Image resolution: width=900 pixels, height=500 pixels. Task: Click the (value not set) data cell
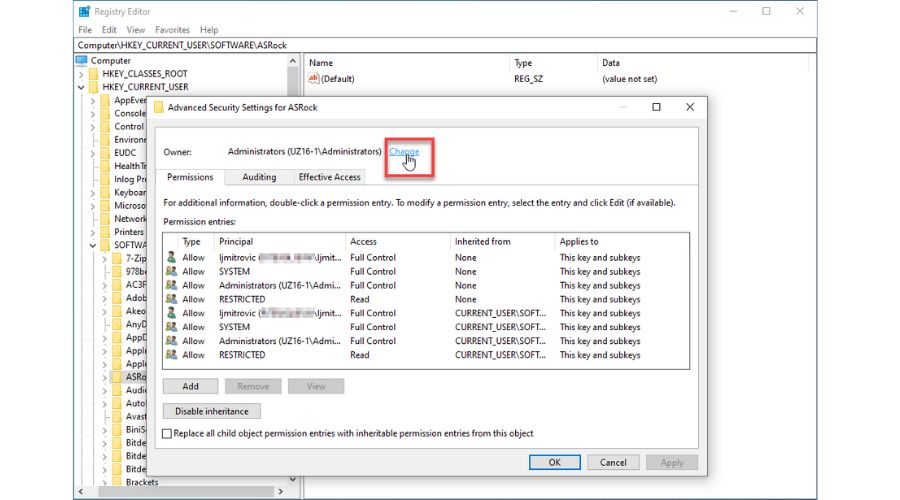coord(630,79)
